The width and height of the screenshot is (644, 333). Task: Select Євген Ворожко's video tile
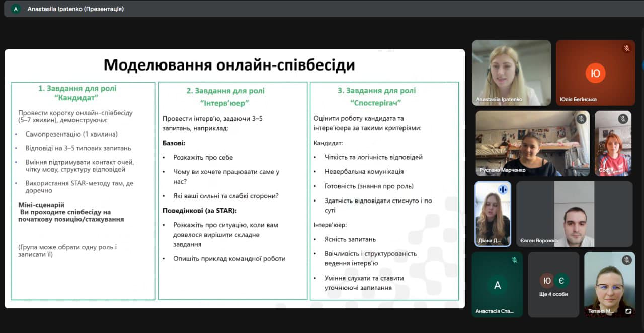(x=574, y=214)
